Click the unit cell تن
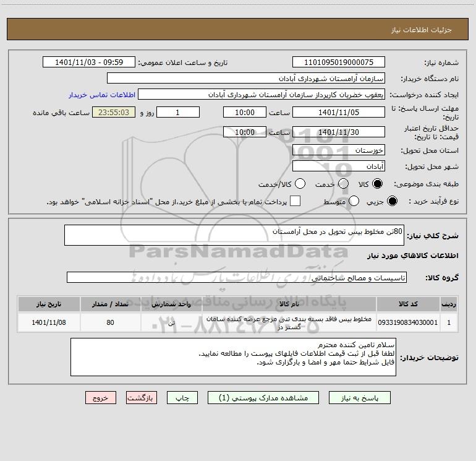The height and width of the screenshot is (461, 476). [x=171, y=322]
